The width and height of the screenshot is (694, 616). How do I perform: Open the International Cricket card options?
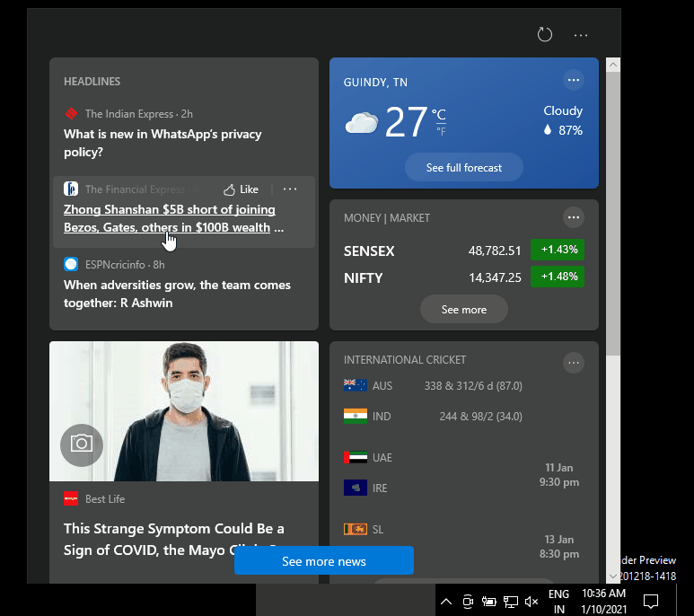pyautogui.click(x=573, y=362)
